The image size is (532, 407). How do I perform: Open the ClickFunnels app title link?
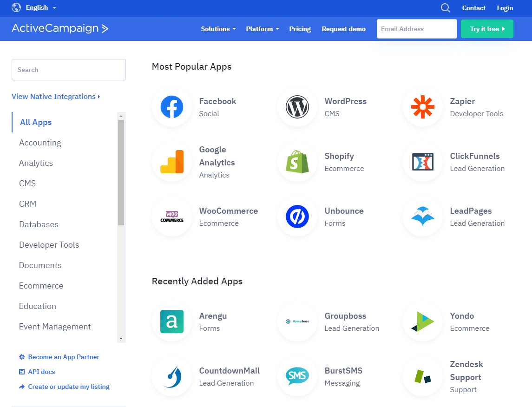click(475, 156)
